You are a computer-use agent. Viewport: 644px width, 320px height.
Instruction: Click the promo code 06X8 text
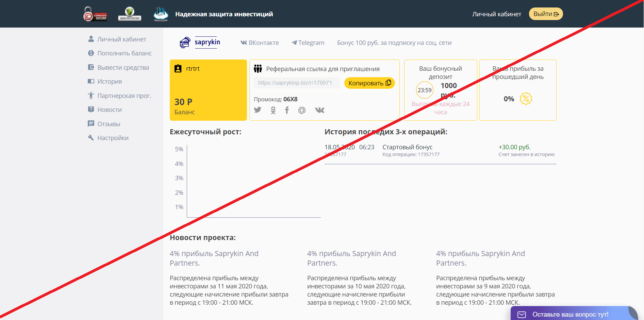(x=290, y=99)
